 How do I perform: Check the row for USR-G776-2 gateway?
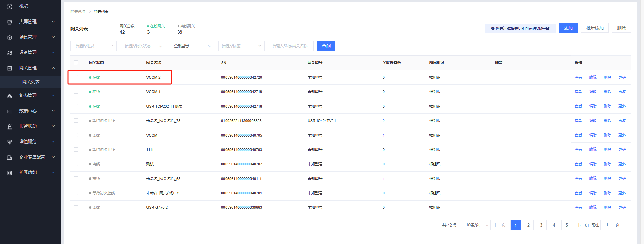(76, 207)
